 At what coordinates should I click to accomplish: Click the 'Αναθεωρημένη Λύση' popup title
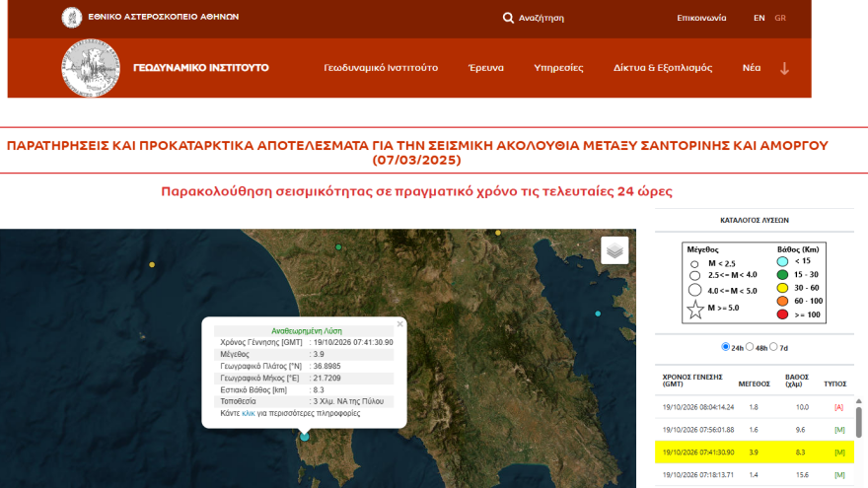click(307, 331)
